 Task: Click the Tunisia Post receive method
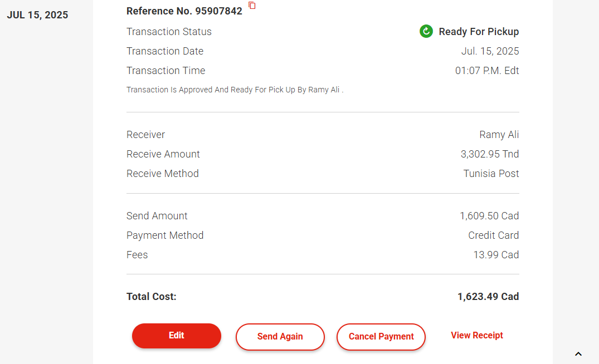click(x=491, y=174)
